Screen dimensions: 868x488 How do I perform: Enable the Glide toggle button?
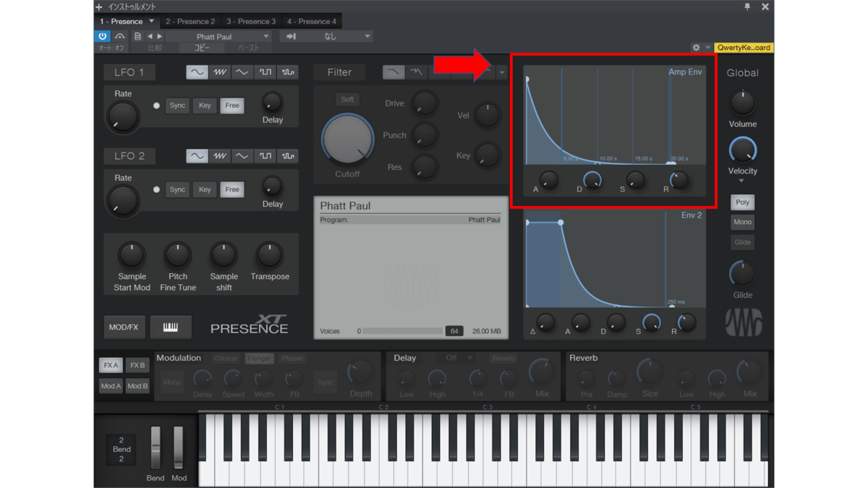742,242
